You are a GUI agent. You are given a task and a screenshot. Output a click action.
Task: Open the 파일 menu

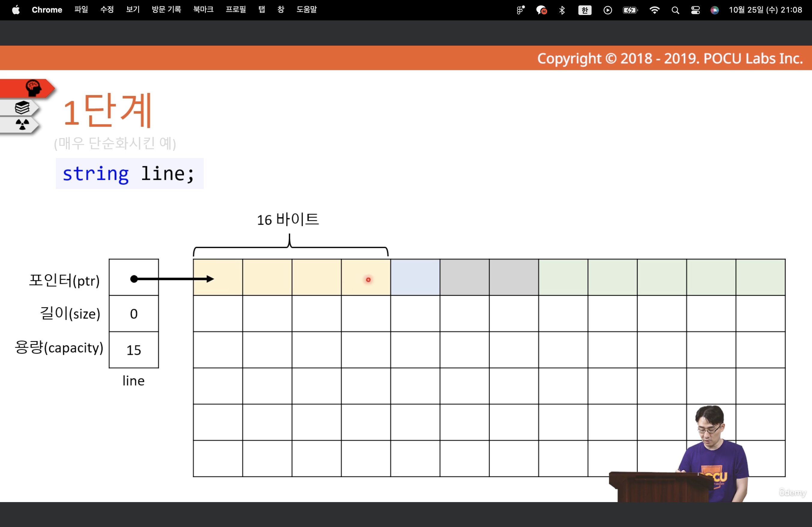(x=81, y=10)
